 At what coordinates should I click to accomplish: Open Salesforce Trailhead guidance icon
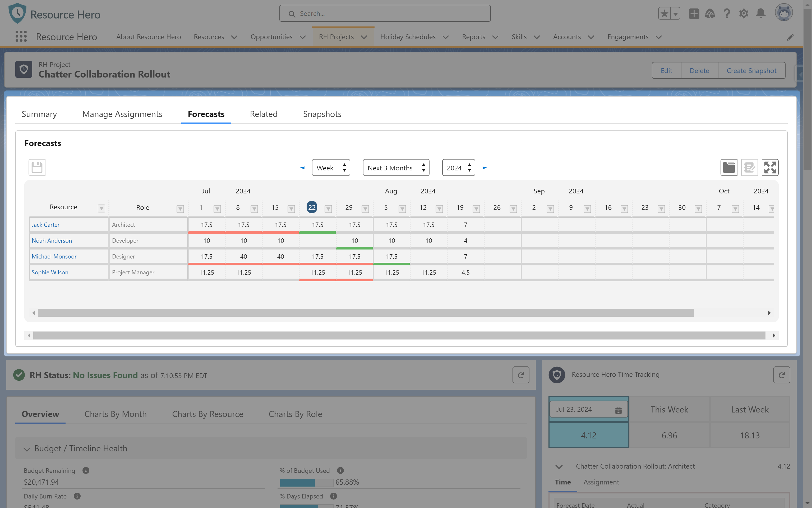click(x=710, y=13)
